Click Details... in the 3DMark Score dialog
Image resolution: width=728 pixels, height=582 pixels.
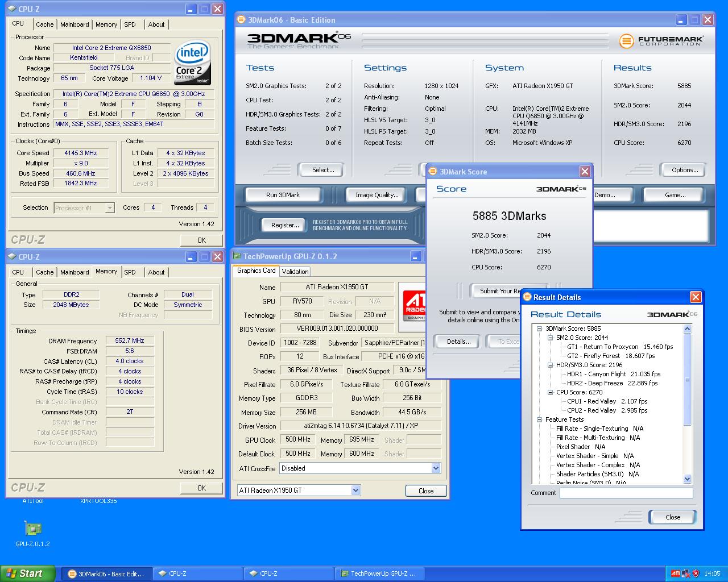[458, 342]
